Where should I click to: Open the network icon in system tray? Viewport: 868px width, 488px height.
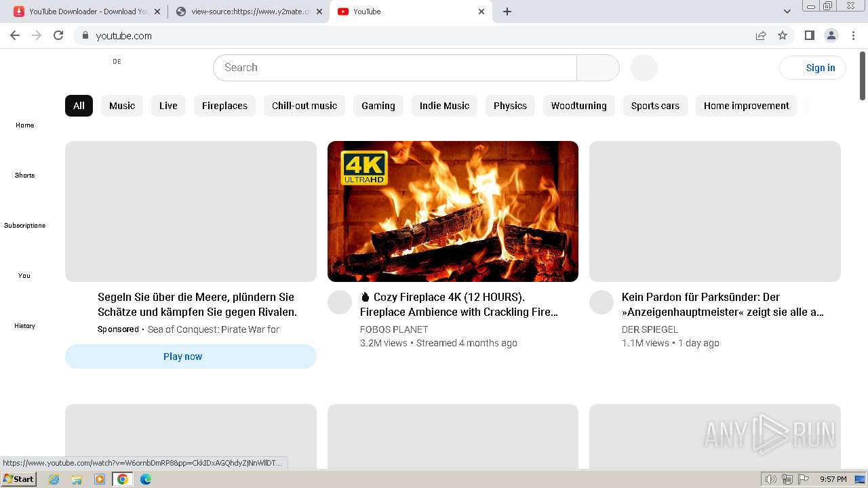[787, 479]
